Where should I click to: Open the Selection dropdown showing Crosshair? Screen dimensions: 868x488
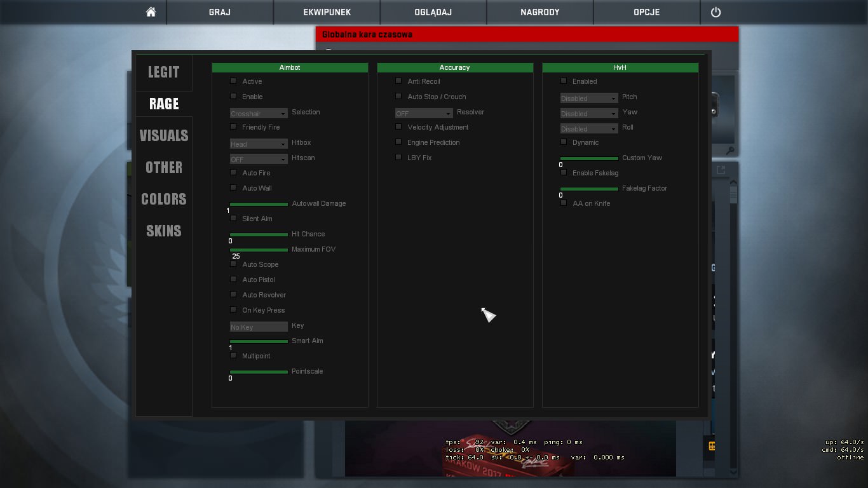[x=259, y=113]
